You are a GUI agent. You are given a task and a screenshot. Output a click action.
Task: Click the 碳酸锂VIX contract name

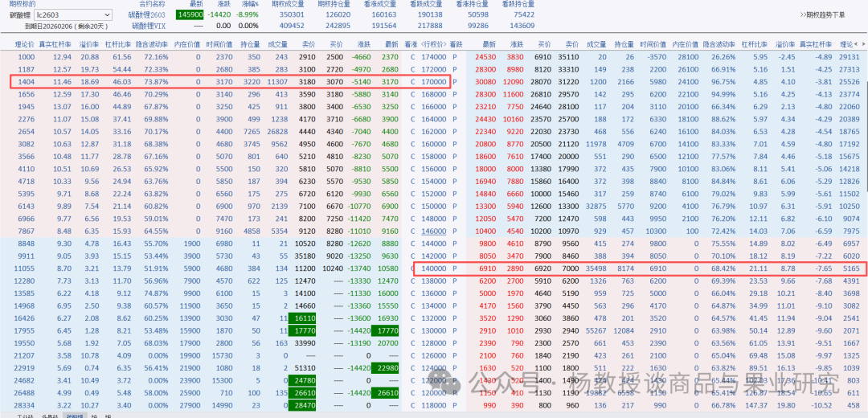pyautogui.click(x=148, y=26)
